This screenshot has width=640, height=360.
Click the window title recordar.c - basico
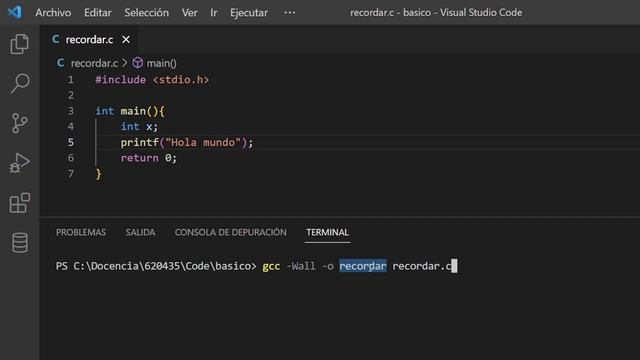(x=391, y=13)
